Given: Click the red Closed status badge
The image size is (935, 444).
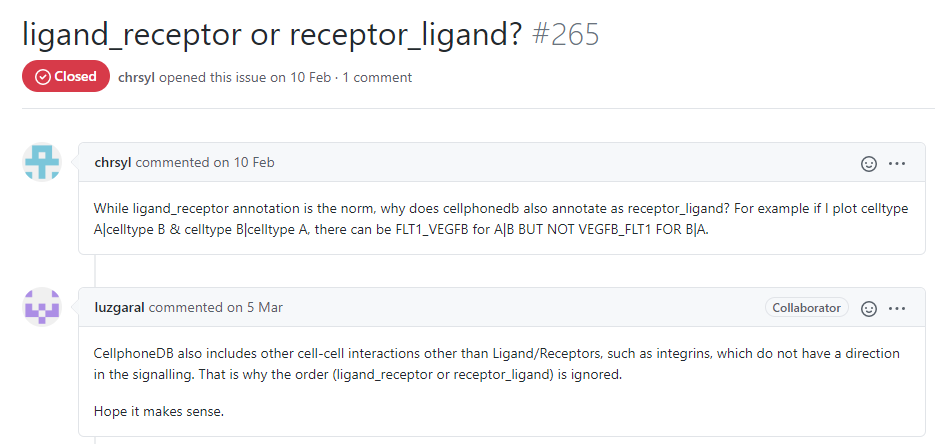Looking at the screenshot, I should 66,76.
